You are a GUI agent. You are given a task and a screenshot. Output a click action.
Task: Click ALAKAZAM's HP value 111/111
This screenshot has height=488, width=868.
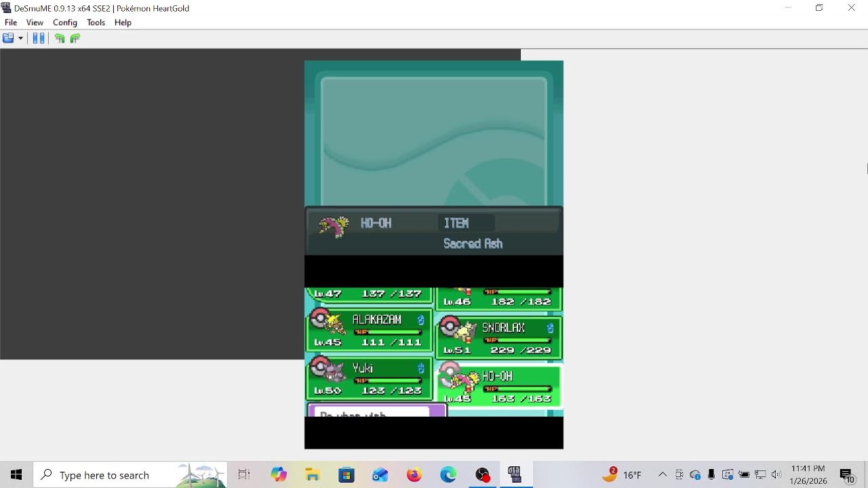point(391,342)
